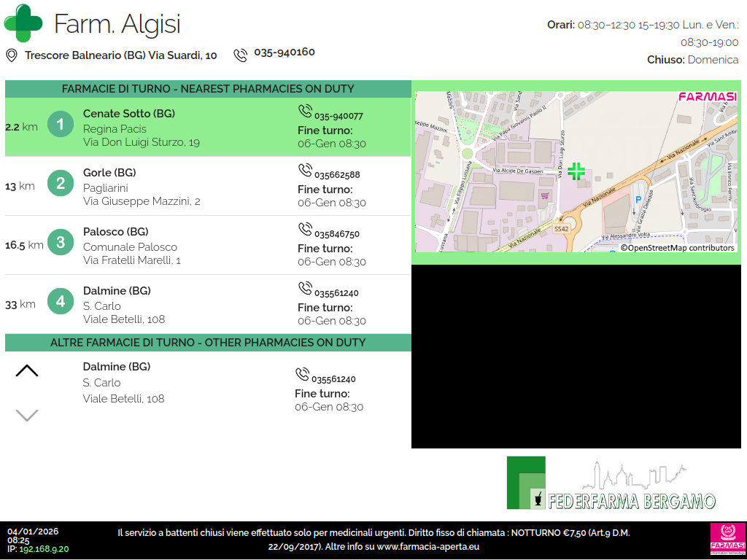Image resolution: width=747 pixels, height=560 pixels.
Task: Select number 4 badge for Dalmine
Action: (x=61, y=301)
